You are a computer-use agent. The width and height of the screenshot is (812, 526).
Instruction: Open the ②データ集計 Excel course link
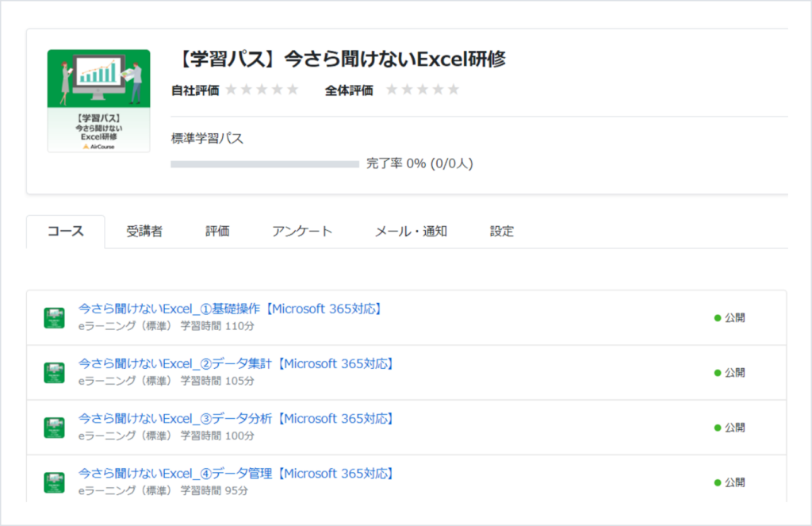237,363
